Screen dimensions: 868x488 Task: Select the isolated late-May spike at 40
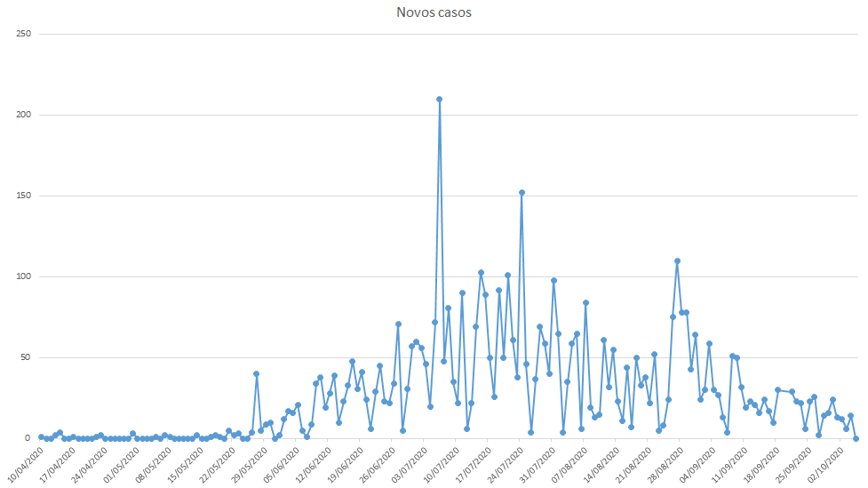coord(256,373)
